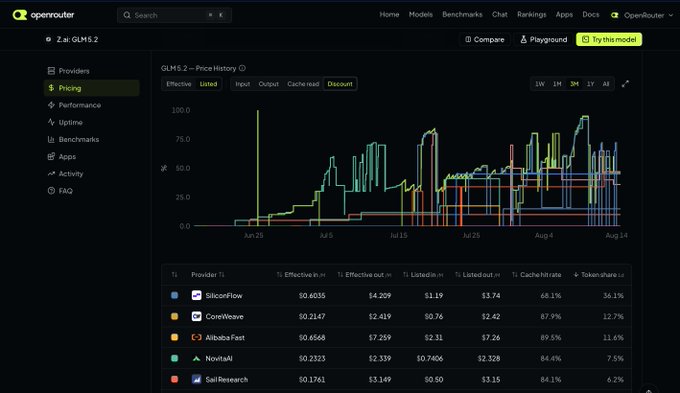Click the NovitaAI provider logo

(196, 358)
